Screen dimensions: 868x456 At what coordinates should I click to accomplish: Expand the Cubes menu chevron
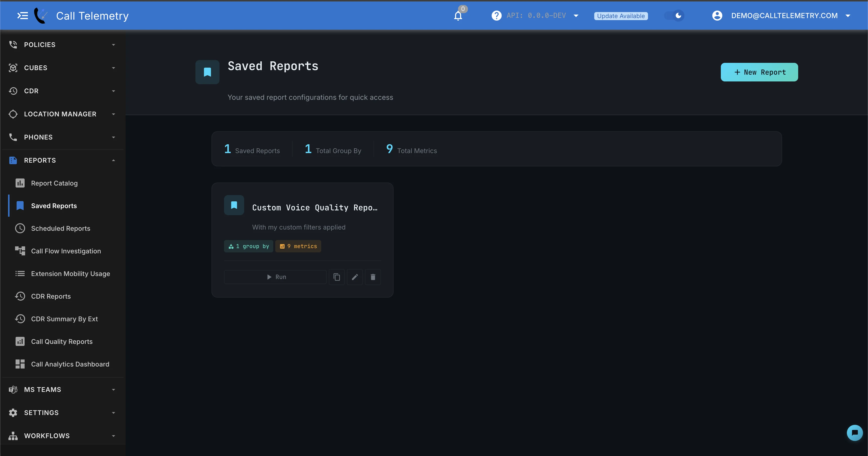[x=114, y=68]
